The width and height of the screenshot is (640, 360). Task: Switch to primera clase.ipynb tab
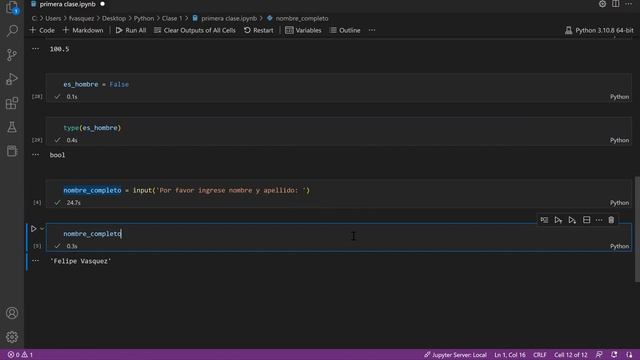click(68, 4)
